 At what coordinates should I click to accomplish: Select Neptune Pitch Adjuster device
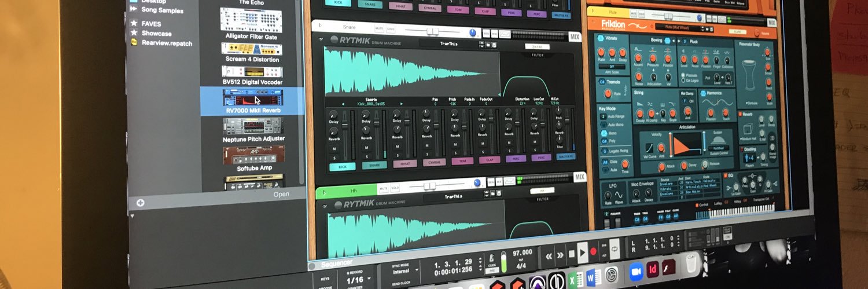point(253,130)
